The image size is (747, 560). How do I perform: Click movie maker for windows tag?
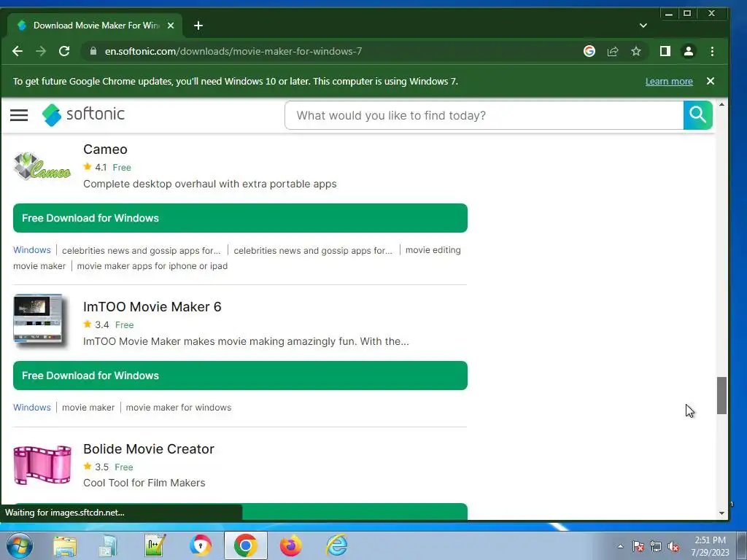coord(179,408)
